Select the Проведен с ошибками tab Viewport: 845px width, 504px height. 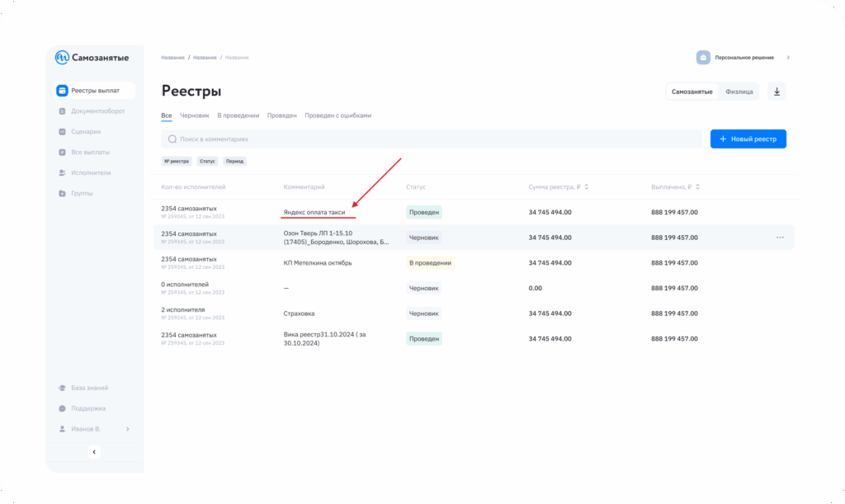[338, 115]
